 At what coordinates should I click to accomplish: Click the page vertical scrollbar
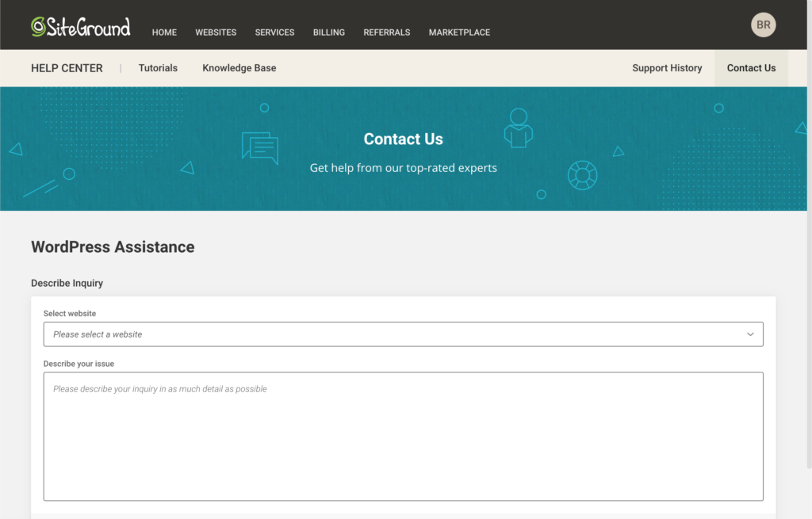click(810, 235)
